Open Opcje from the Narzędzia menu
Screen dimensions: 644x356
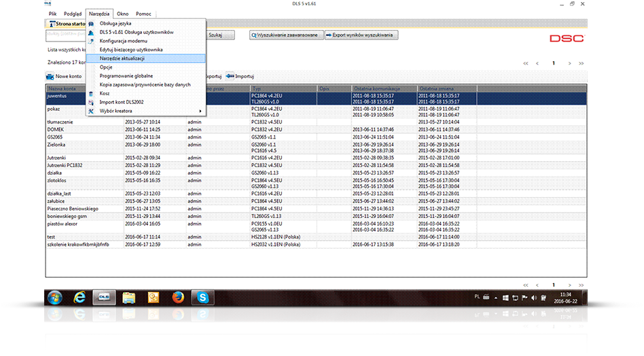[146, 67]
